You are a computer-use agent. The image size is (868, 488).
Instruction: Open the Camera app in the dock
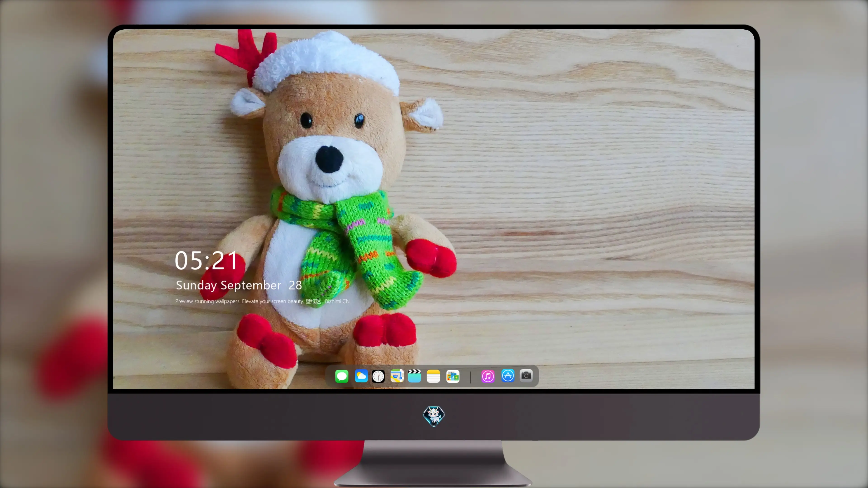(526, 375)
